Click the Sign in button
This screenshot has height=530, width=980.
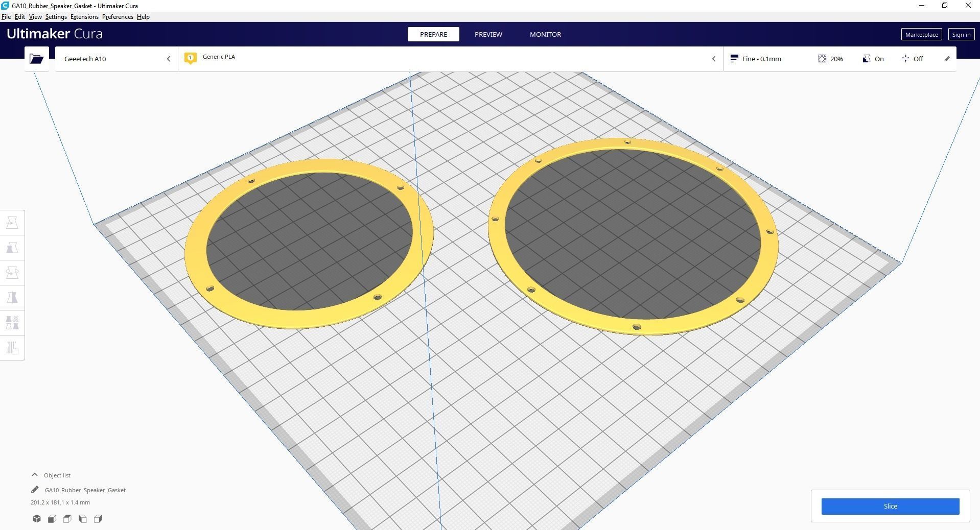tap(961, 34)
